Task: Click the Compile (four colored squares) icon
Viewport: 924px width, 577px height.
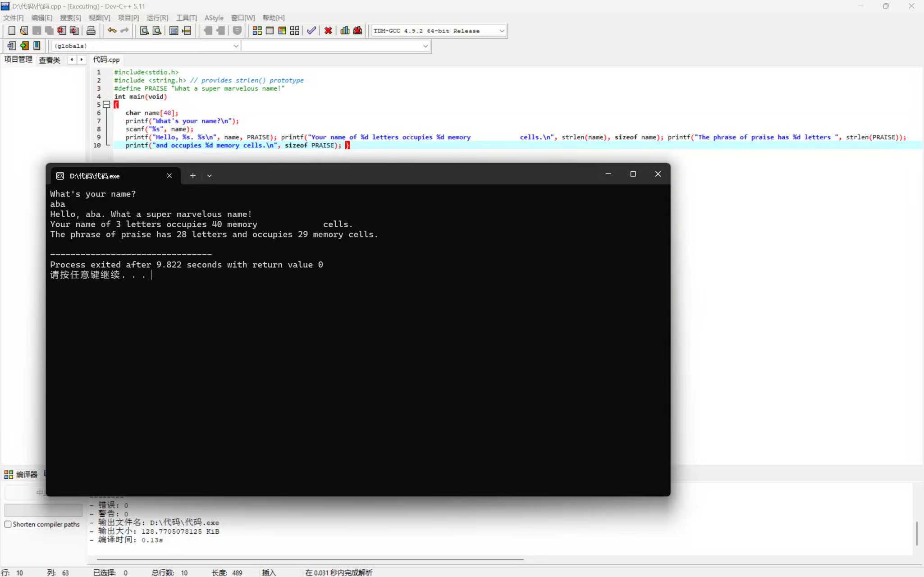Action: coord(257,31)
